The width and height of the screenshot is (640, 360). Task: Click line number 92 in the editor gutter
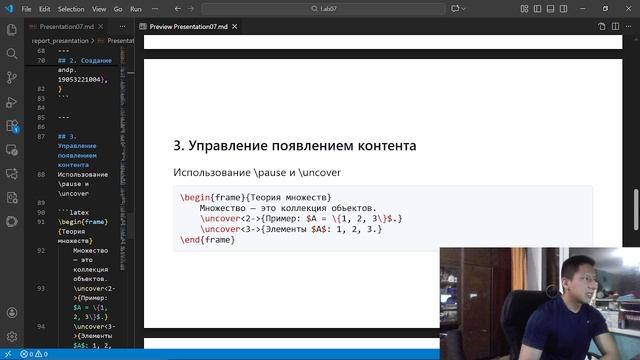41,251
